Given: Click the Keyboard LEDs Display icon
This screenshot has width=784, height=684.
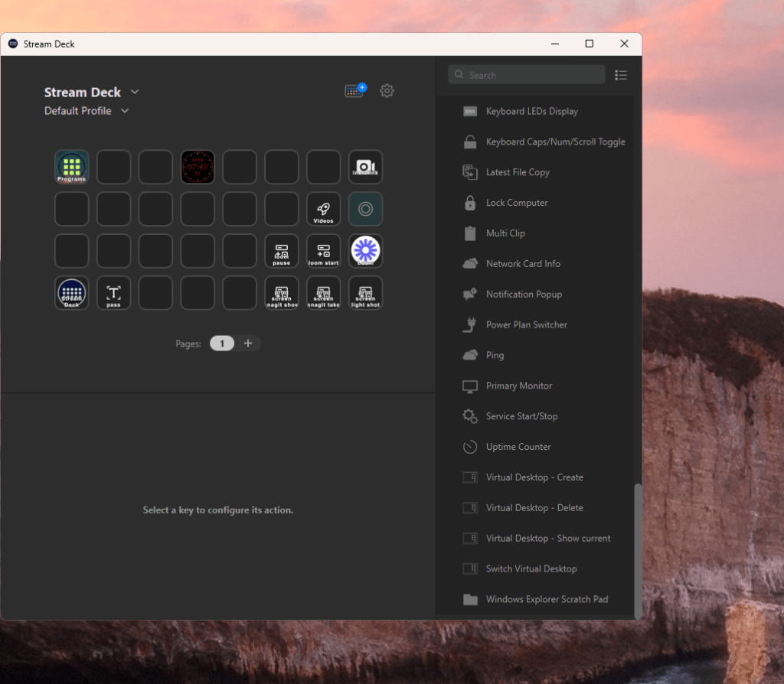Looking at the screenshot, I should [x=470, y=112].
